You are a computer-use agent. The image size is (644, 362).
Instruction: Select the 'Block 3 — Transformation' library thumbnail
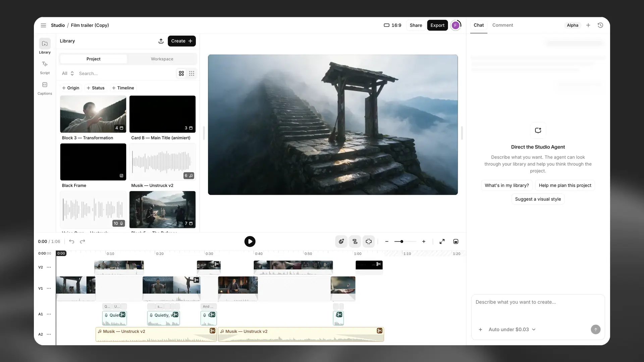click(x=93, y=114)
